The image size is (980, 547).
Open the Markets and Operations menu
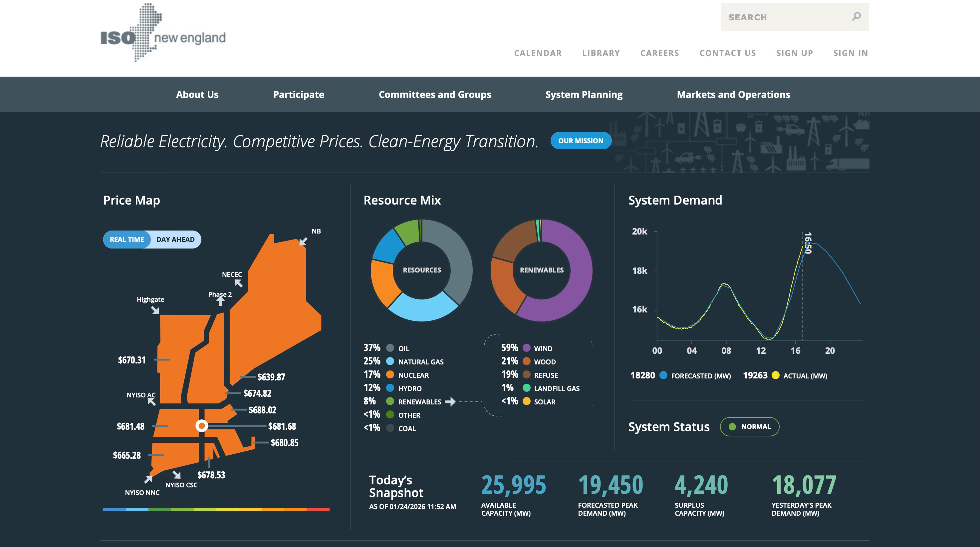[x=733, y=94]
